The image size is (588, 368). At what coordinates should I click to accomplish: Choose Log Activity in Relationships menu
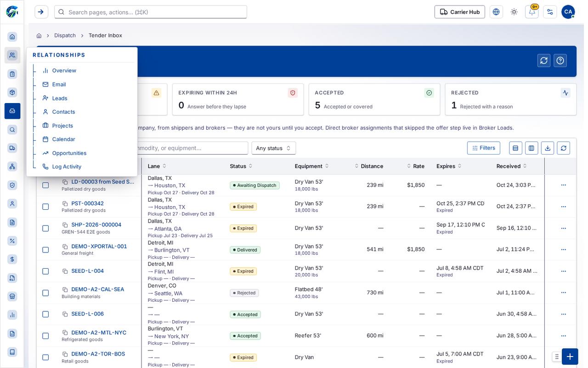(67, 167)
